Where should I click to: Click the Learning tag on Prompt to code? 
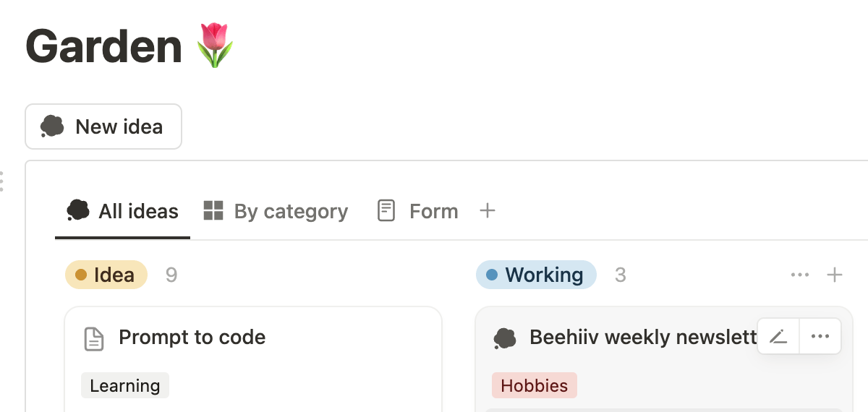coord(125,385)
